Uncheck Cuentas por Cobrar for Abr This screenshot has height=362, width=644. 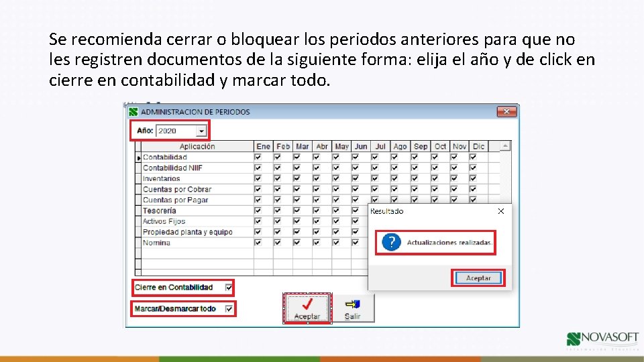click(x=316, y=189)
